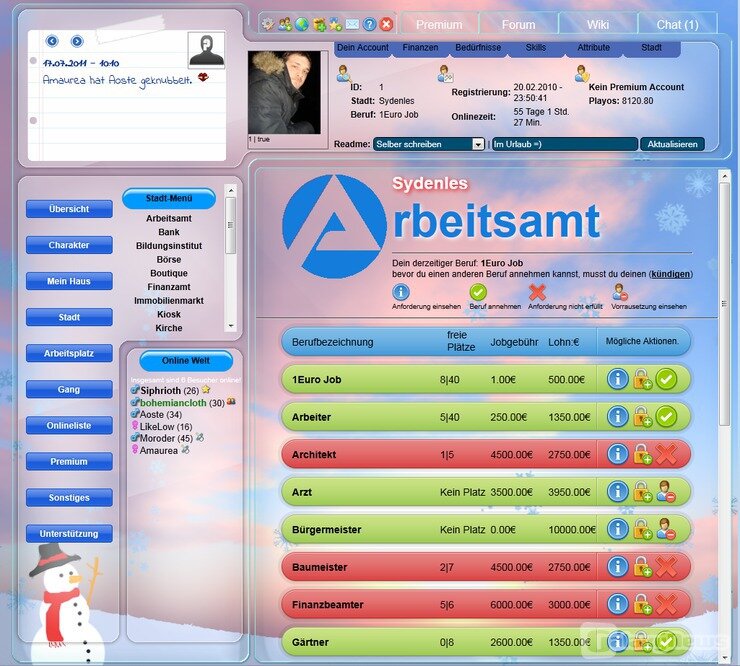Switch to Finanzen tab
Image resolution: width=740 pixels, height=666 pixels.
[420, 48]
